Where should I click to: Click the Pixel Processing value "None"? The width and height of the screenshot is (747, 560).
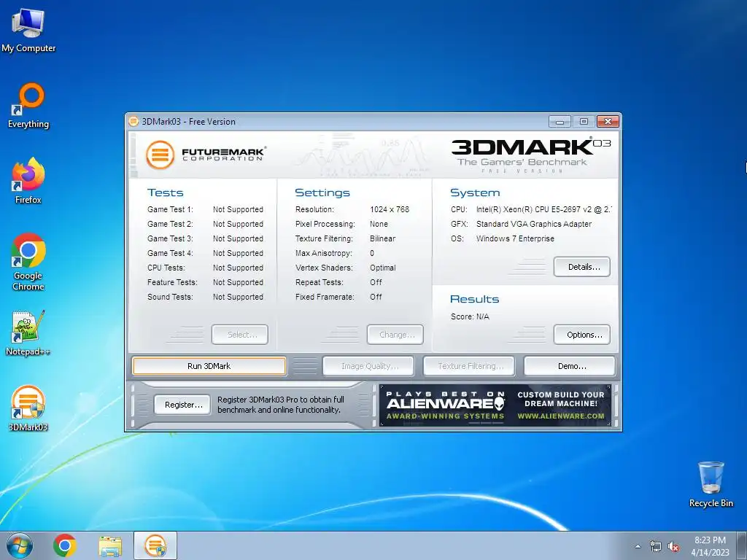379,224
